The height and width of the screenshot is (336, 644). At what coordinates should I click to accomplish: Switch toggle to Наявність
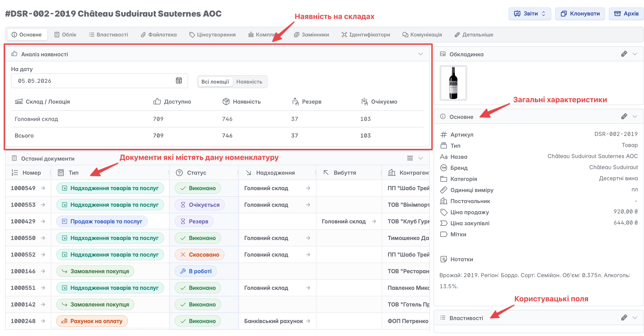(249, 82)
